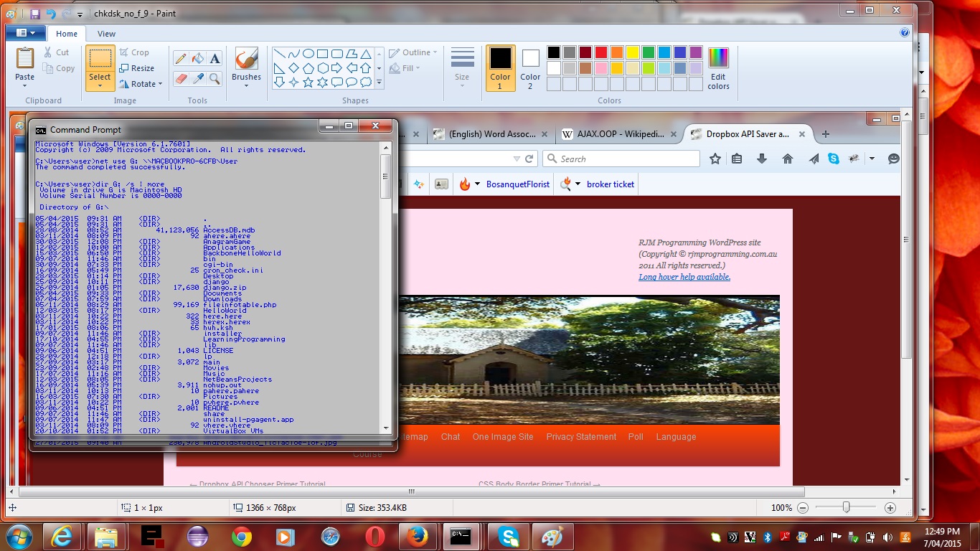The width and height of the screenshot is (980, 551).
Task: Choose the Triangle shape
Action: 365,54
